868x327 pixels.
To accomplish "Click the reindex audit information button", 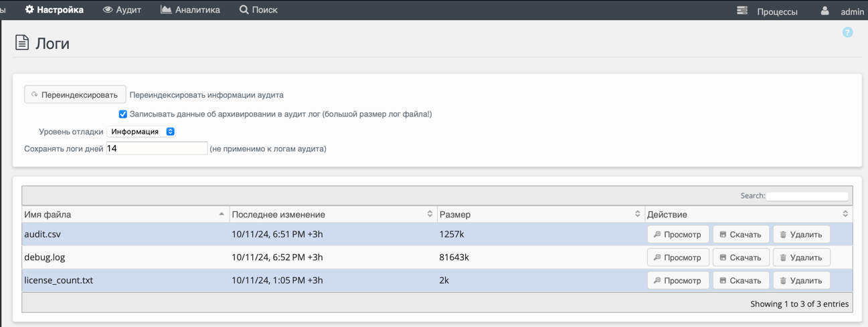I will pos(75,95).
